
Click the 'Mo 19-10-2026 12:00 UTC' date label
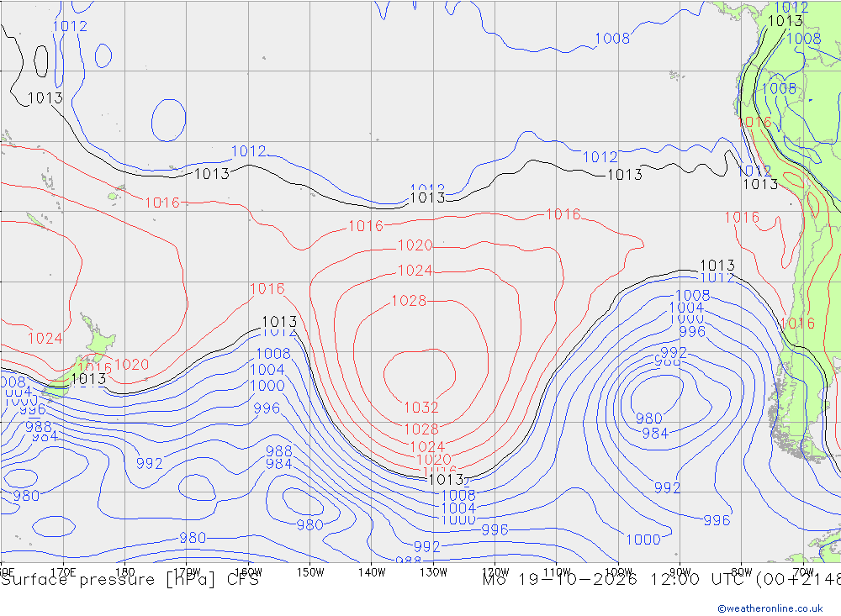(x=616, y=580)
